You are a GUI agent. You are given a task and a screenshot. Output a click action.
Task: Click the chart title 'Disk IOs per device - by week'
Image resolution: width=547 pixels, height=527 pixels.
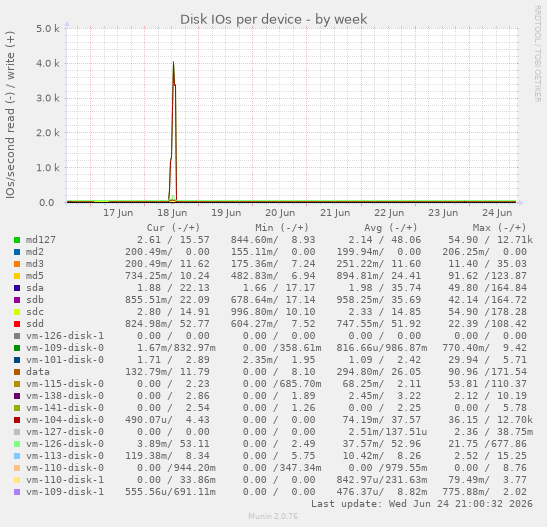coord(274,20)
